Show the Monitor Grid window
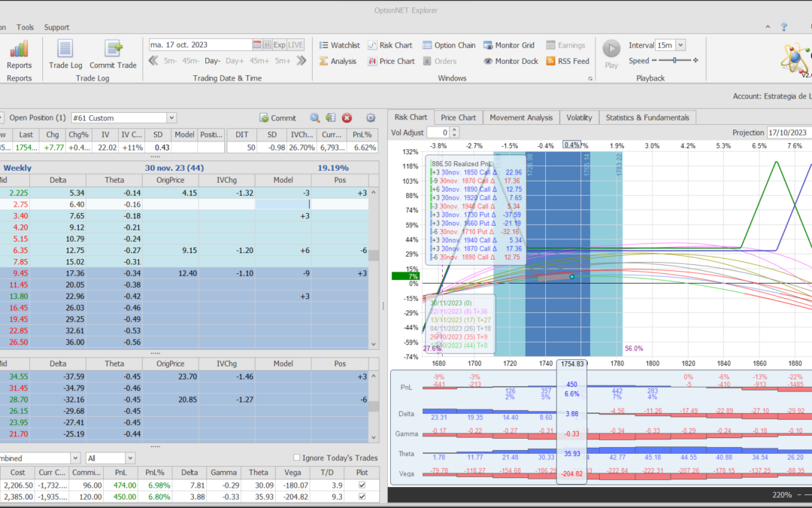 [x=508, y=45]
